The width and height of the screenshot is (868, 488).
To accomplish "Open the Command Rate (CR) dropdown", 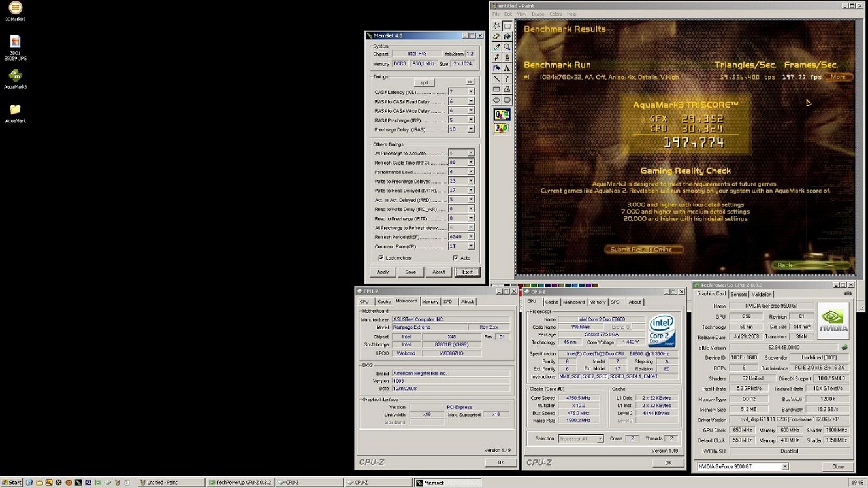I will click(470, 246).
